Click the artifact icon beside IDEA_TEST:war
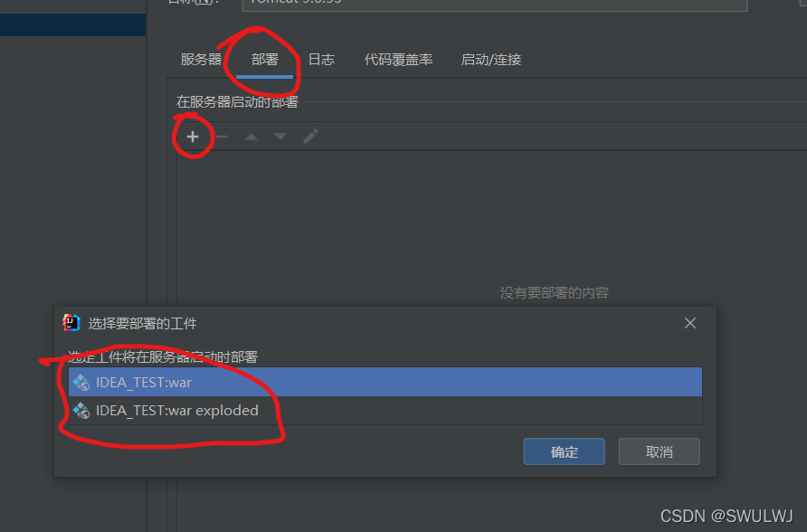 point(81,383)
